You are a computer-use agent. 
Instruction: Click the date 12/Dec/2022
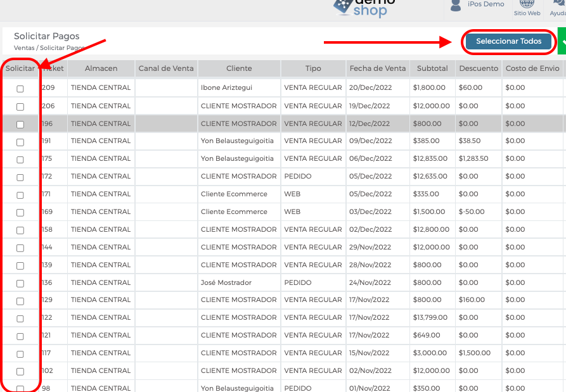pos(370,123)
